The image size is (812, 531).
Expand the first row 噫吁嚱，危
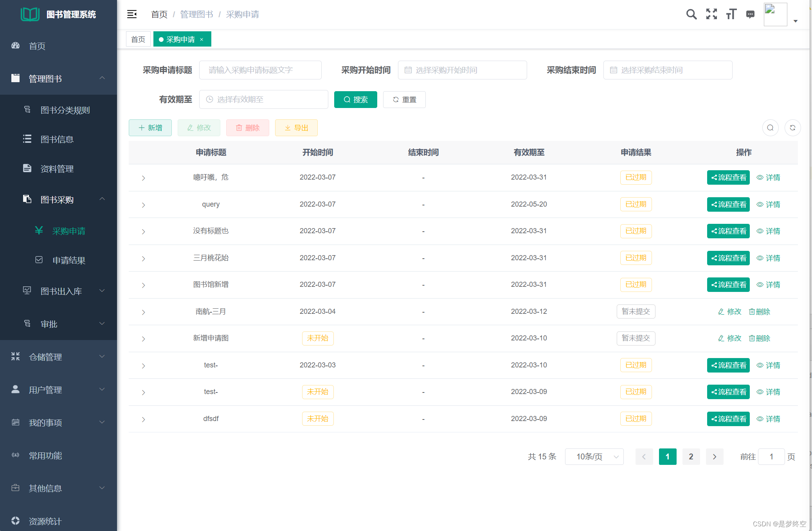(x=143, y=177)
